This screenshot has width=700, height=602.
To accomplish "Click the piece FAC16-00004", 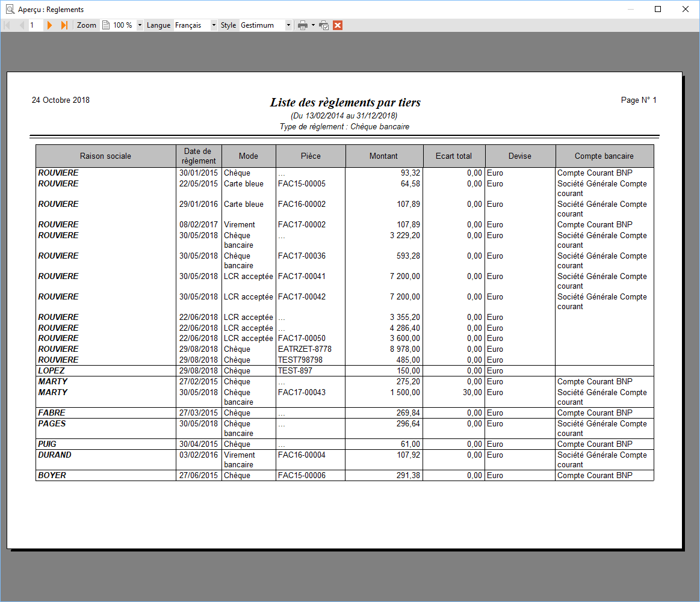I will coord(302,455).
